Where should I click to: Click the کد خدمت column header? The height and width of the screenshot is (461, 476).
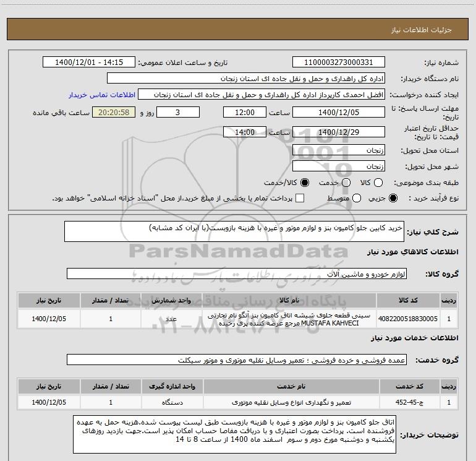[409, 386]
